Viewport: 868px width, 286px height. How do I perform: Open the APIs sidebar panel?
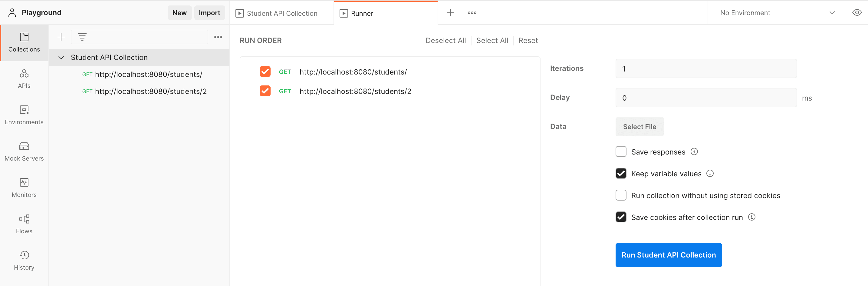[24, 79]
